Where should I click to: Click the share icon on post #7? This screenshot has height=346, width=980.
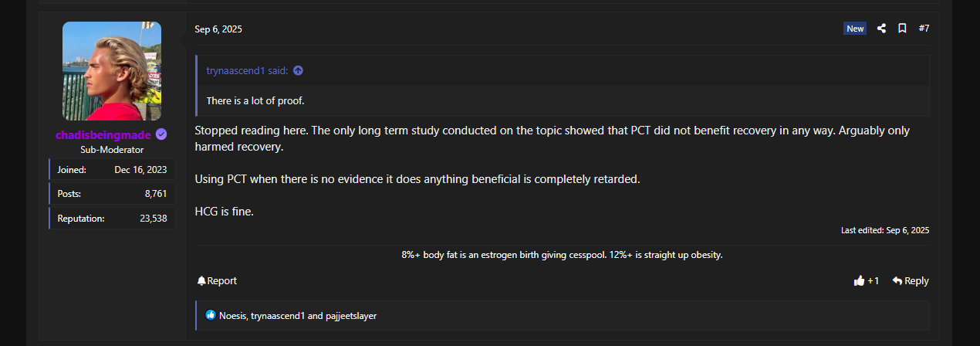881,29
